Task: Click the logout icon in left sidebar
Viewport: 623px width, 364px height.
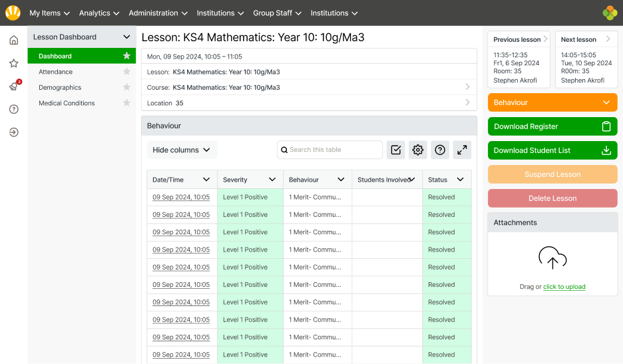Action: [x=13, y=132]
